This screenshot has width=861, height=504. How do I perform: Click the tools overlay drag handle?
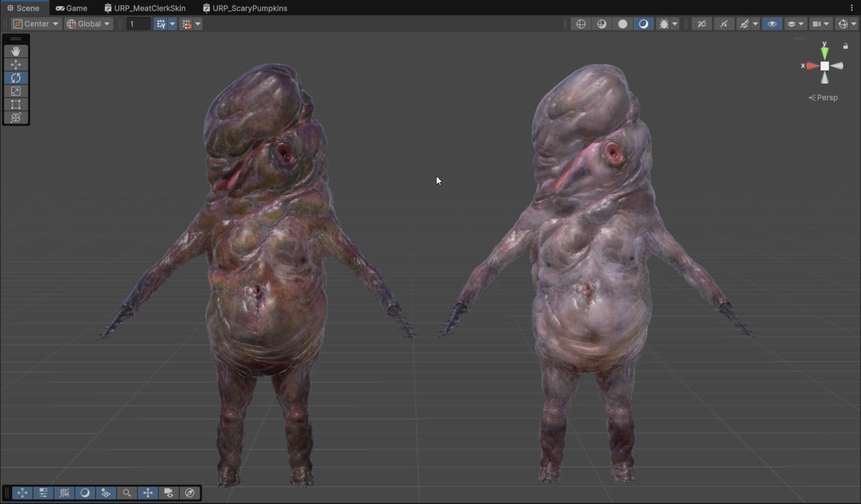(16, 39)
